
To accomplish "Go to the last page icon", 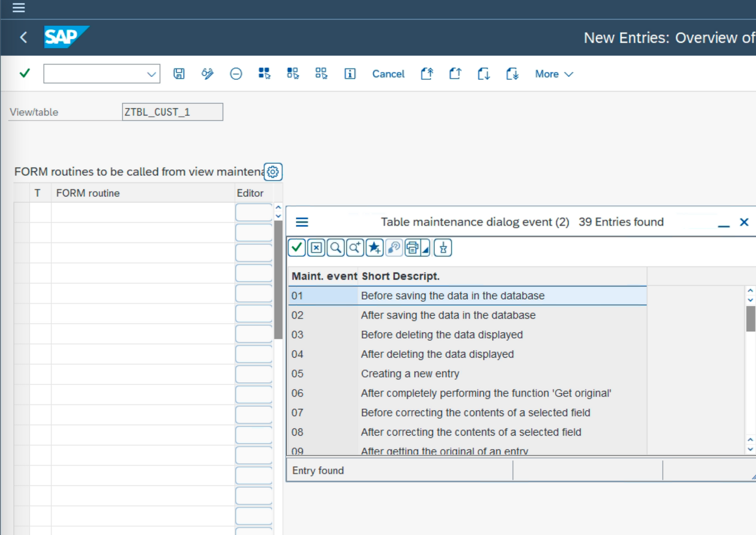I will [x=512, y=74].
